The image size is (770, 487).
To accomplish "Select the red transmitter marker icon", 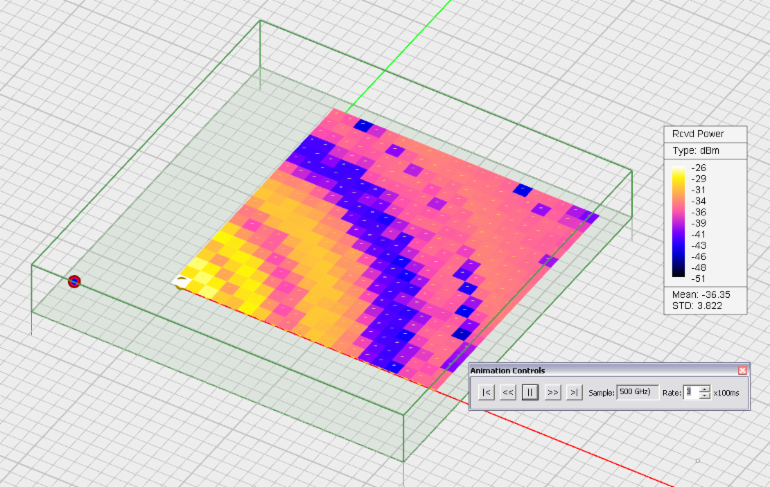I will click(74, 282).
